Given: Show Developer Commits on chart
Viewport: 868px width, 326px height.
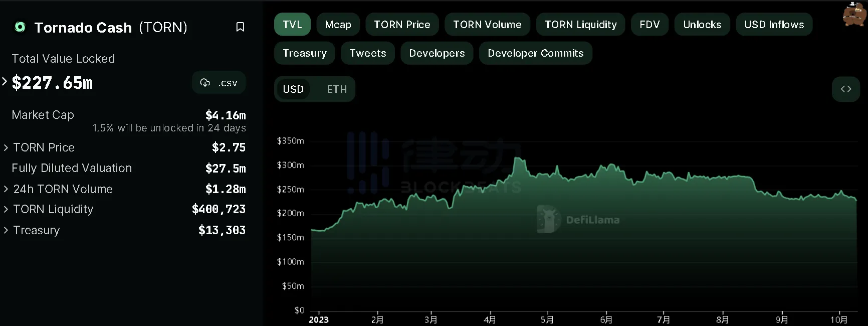Looking at the screenshot, I should coord(535,53).
